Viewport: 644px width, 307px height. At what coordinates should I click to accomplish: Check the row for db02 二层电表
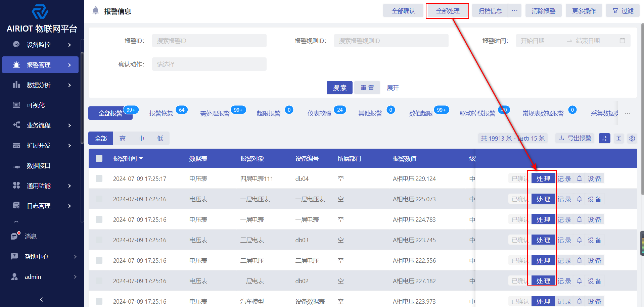[99, 281]
